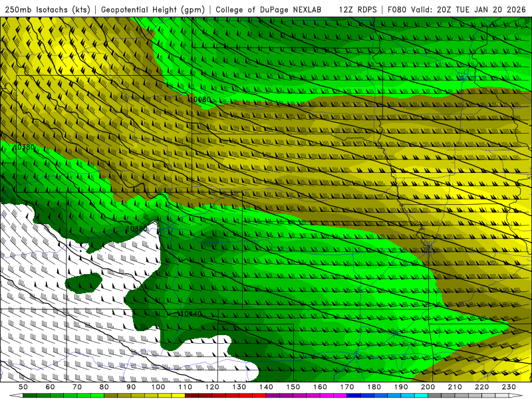Click the left end arrow of the color bar

(x=16, y=396)
